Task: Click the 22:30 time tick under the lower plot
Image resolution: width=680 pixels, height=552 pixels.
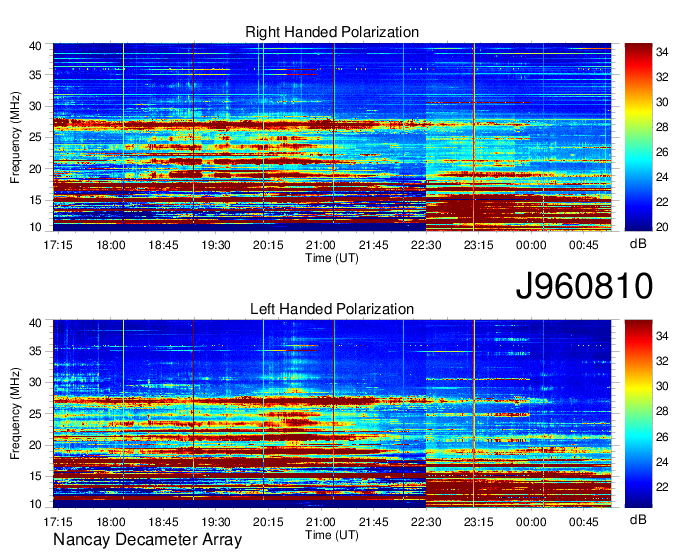Action: tap(426, 522)
